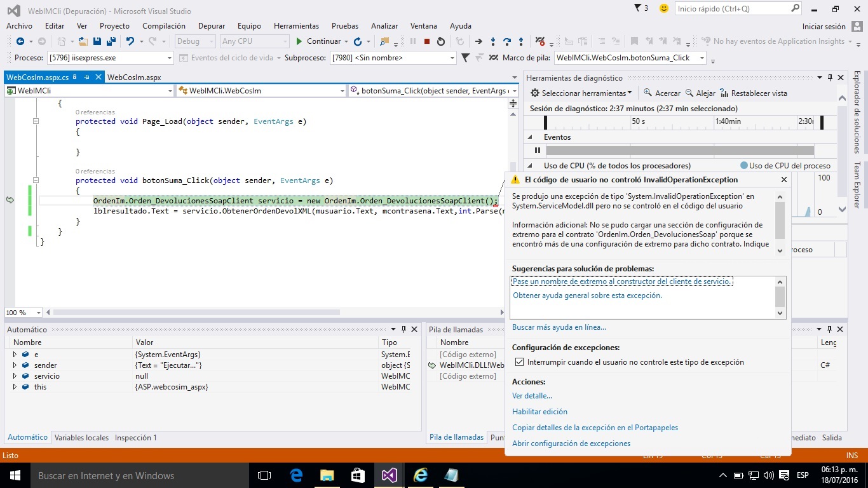The image size is (868, 488).
Task: Open the Herramientas menu
Action: point(296,26)
